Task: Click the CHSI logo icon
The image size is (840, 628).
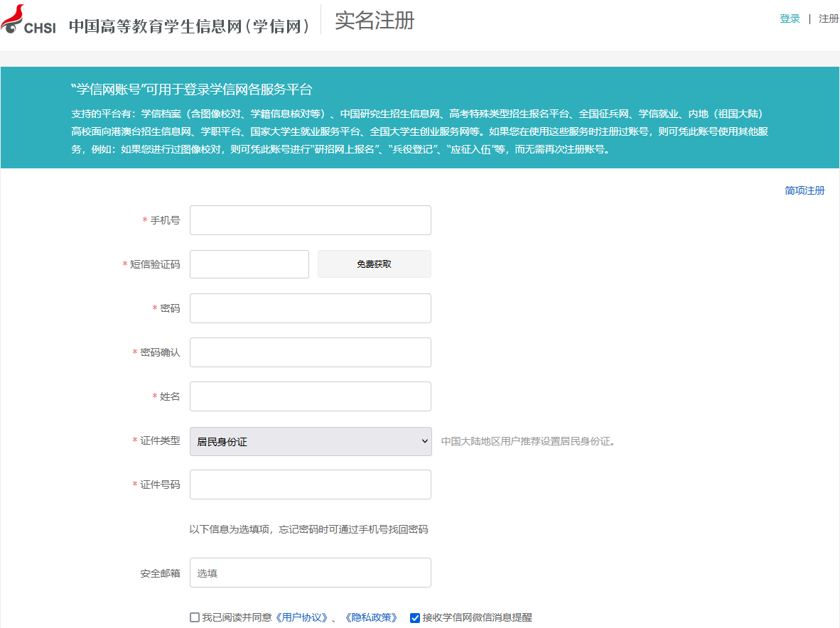Action: point(28,20)
